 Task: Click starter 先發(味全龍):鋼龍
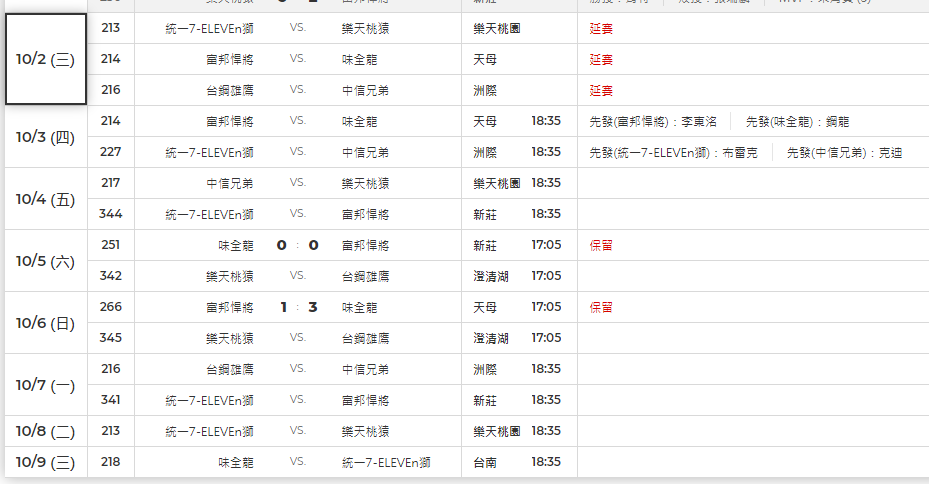[797, 121]
